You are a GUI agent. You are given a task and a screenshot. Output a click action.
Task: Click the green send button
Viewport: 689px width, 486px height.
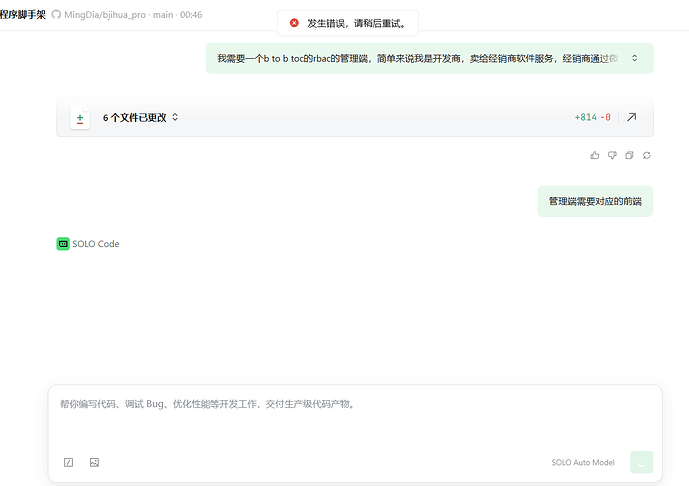[642, 462]
